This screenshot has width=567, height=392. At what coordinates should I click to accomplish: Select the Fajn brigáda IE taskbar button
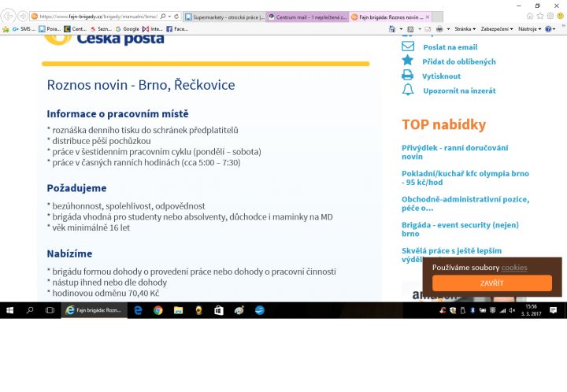[94, 310]
